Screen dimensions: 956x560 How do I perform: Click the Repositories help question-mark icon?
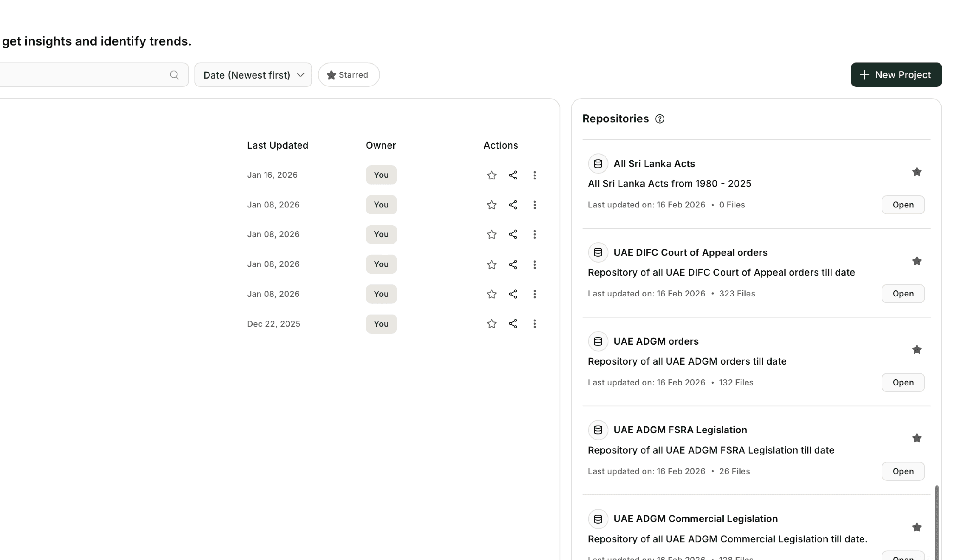point(660,119)
